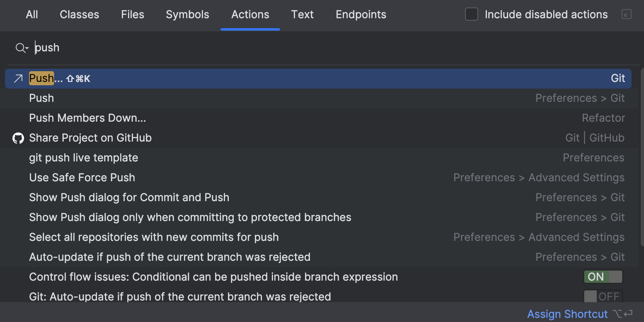Open the Classes tab
Image resolution: width=644 pixels, height=322 pixels.
point(79,14)
